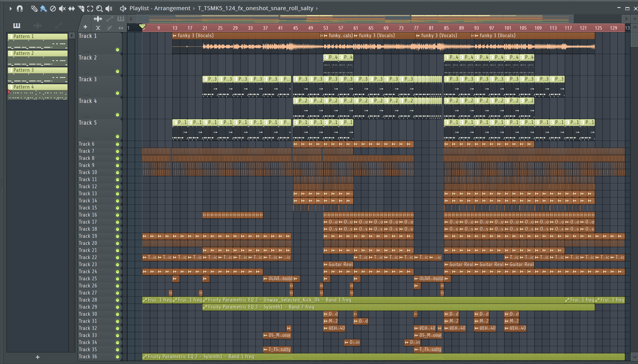
Task: Toggle mute LED on Track 23
Action: pos(117,265)
